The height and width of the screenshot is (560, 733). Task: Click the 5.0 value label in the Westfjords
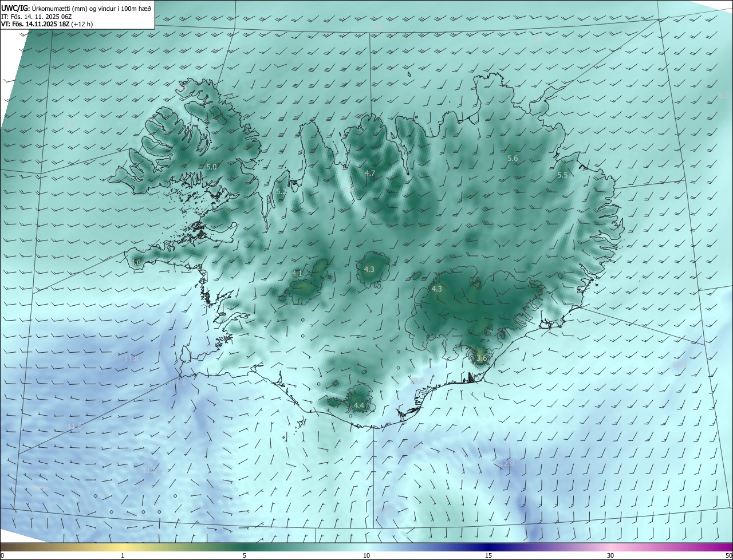(212, 167)
